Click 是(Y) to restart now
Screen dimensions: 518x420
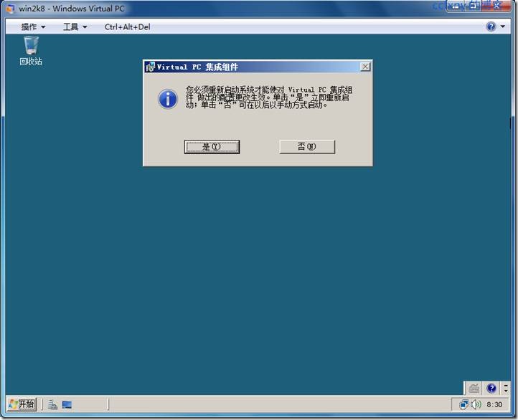pos(212,146)
